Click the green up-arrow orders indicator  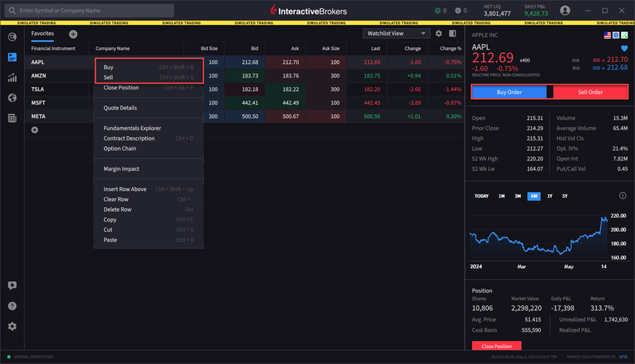[437, 11]
